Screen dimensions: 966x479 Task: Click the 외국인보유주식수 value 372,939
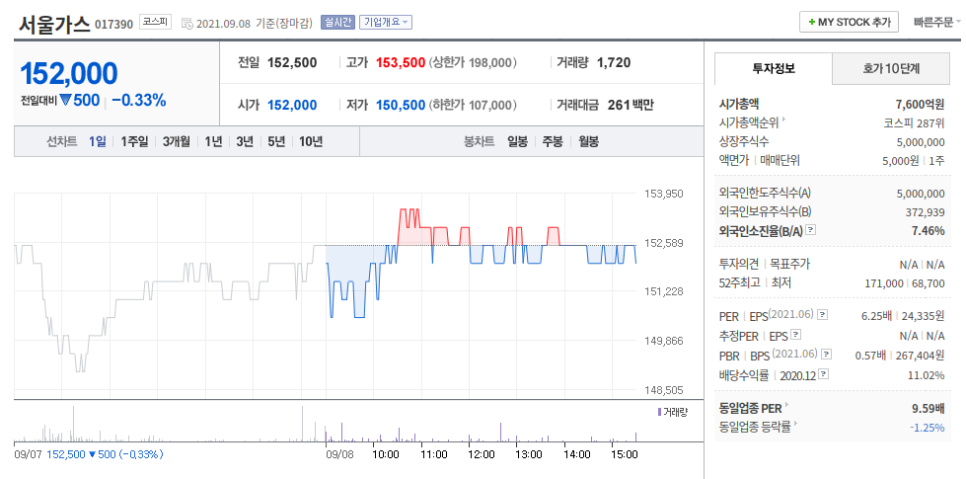point(925,212)
